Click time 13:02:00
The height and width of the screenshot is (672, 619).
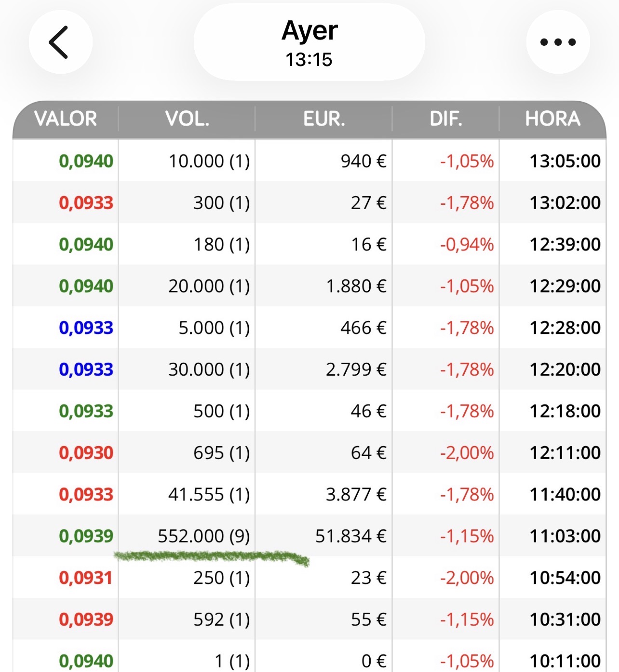click(x=565, y=203)
